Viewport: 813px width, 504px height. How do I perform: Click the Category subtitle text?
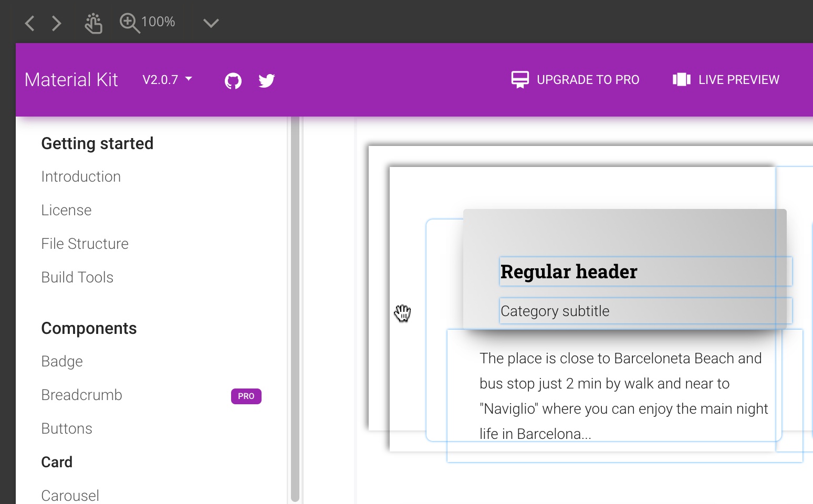555,311
